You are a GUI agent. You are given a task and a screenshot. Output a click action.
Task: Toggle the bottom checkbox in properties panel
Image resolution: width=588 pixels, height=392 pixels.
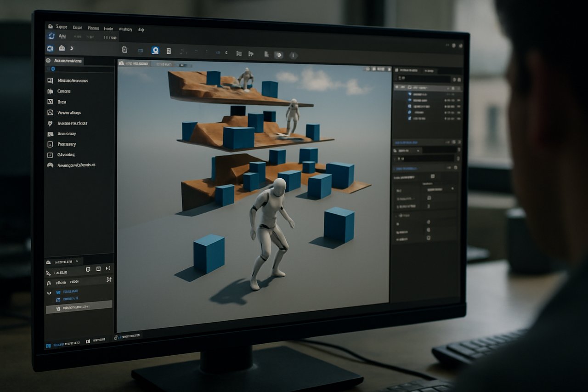(429, 238)
